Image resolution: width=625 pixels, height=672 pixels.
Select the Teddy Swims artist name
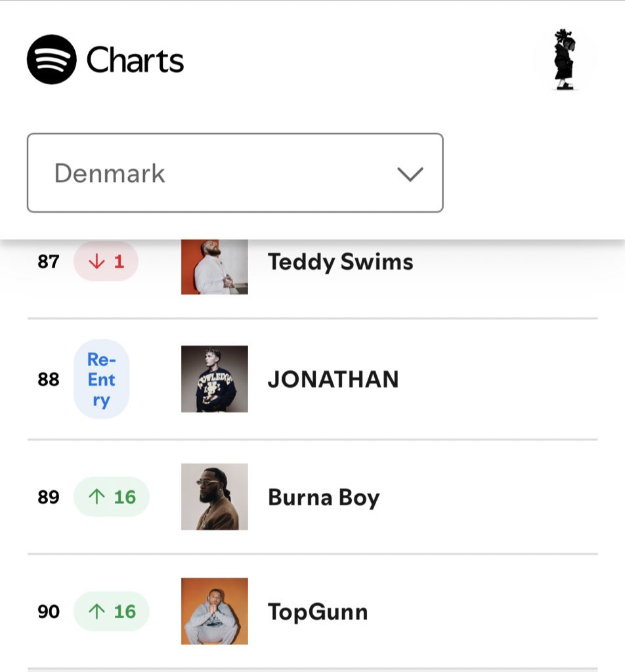(x=340, y=262)
